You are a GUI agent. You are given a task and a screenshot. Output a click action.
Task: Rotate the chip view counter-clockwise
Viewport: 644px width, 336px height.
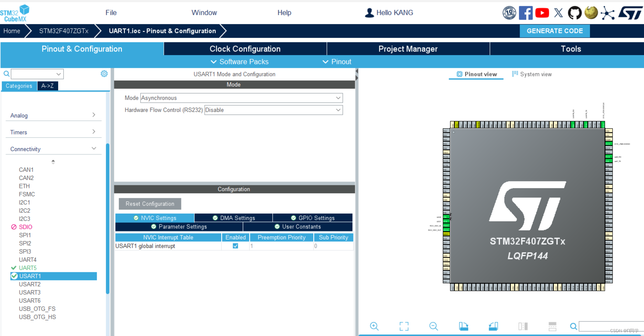(493, 326)
